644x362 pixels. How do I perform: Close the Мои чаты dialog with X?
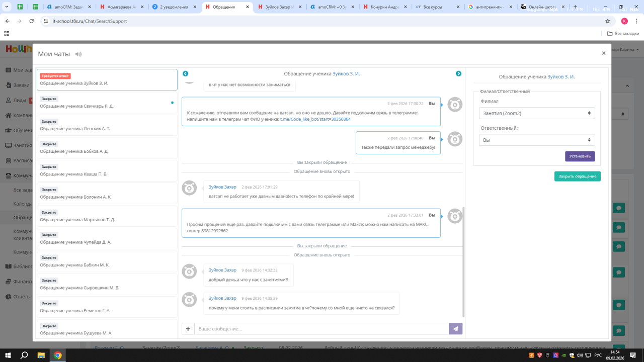(x=604, y=53)
